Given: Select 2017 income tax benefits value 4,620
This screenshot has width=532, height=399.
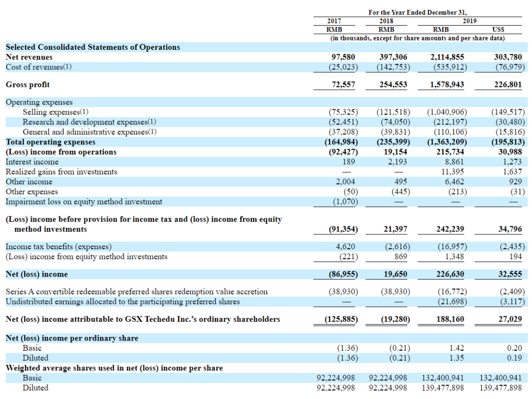Looking at the screenshot, I should coord(345,246).
